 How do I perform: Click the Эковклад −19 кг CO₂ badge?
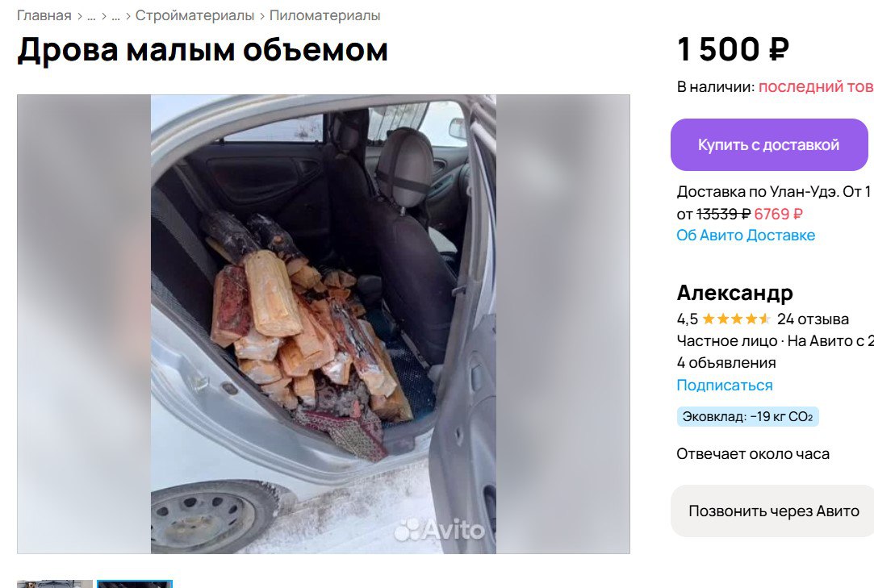(x=747, y=417)
